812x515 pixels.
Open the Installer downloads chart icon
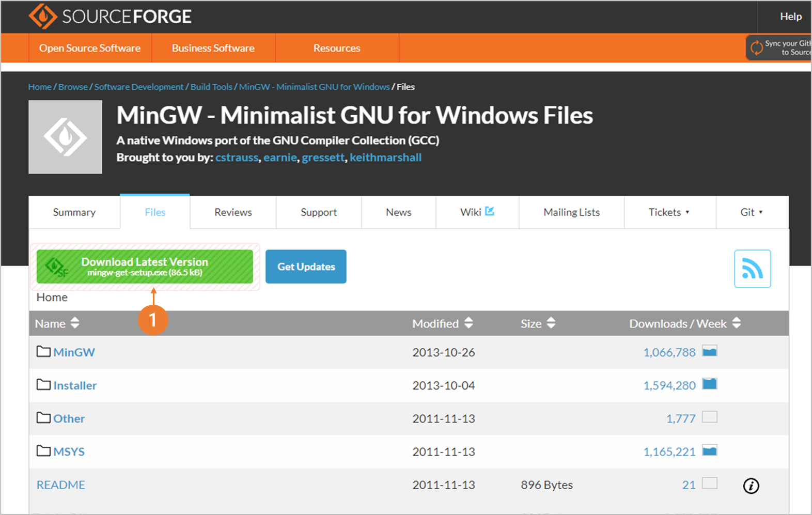pyautogui.click(x=710, y=384)
